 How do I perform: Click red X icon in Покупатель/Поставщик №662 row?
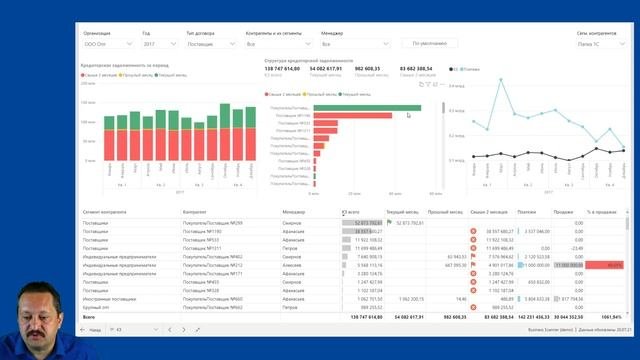pos(473,307)
